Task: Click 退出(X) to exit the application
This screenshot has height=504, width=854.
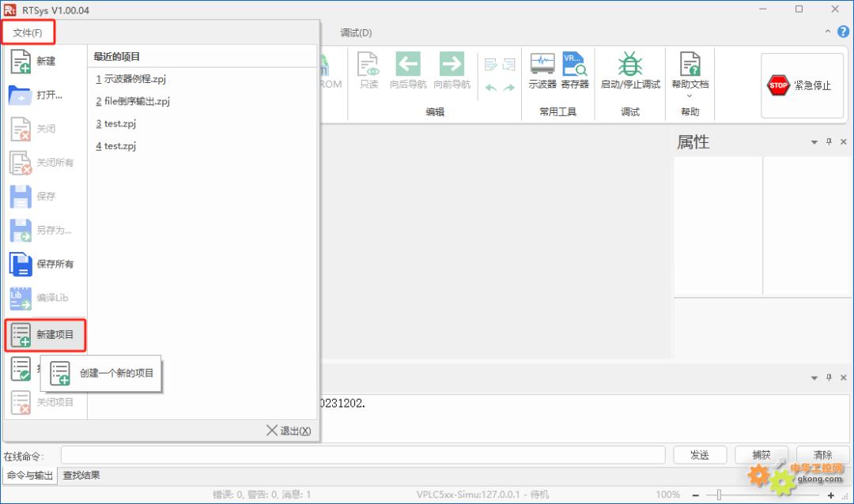Action: pyautogui.click(x=289, y=431)
